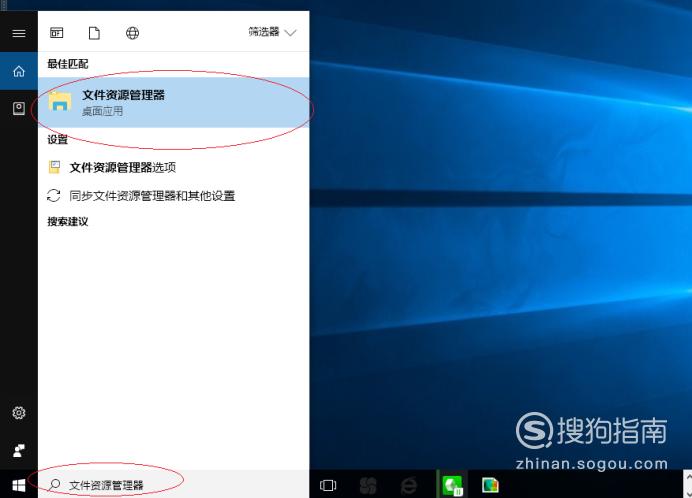Viewport: 692px width, 498px height.
Task: Open the Settings gear in search sidebar
Action: (x=19, y=413)
